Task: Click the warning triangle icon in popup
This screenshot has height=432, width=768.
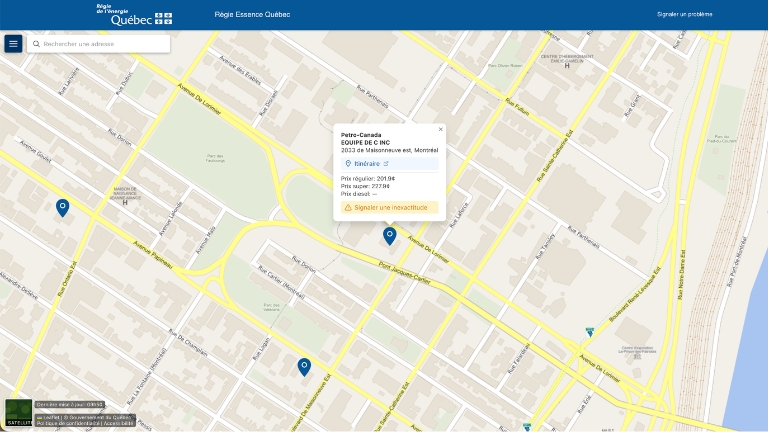Action: coord(348,208)
